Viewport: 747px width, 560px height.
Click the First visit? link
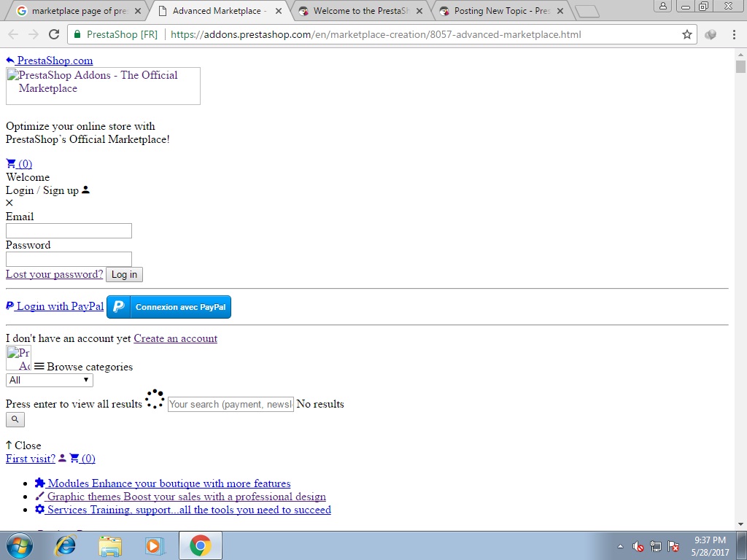point(31,459)
